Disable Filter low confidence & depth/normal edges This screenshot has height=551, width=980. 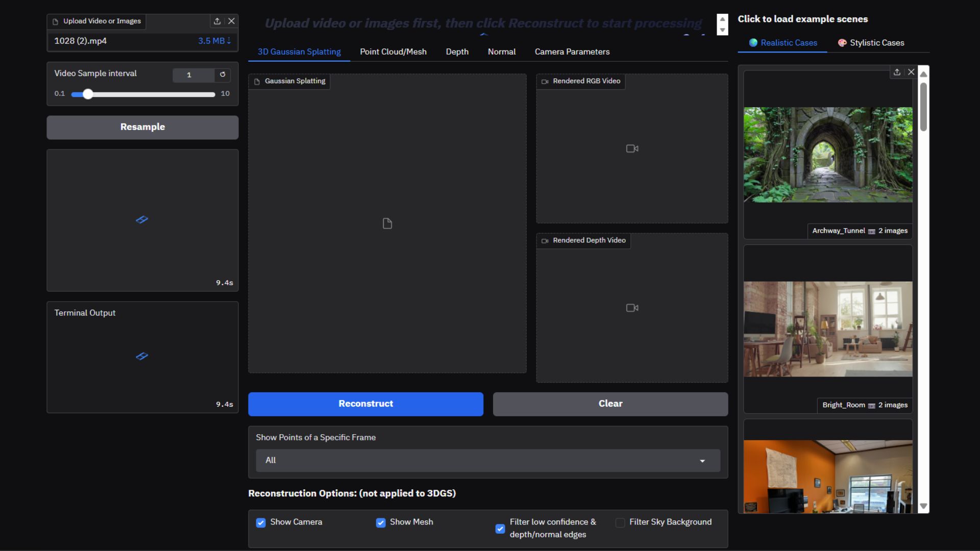click(x=500, y=529)
